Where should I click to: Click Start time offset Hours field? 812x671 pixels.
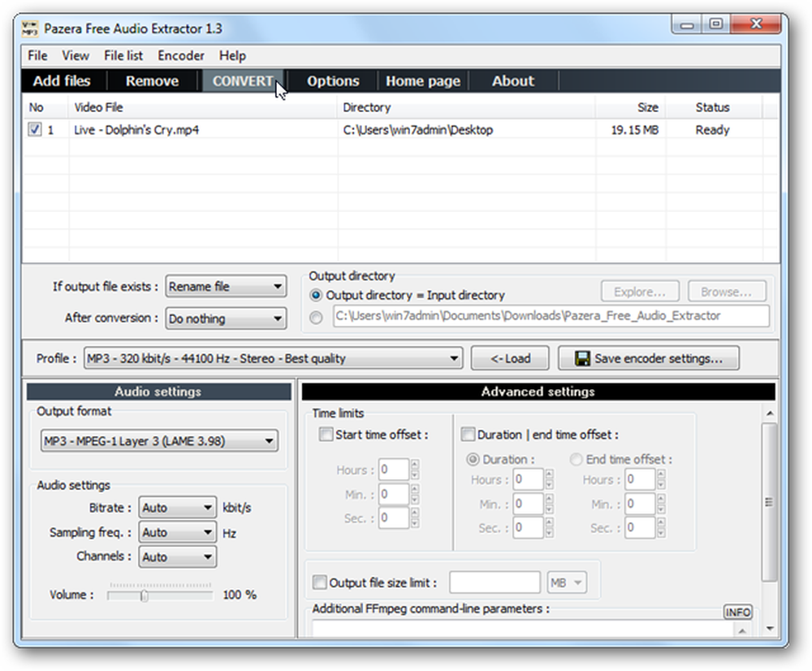(394, 470)
